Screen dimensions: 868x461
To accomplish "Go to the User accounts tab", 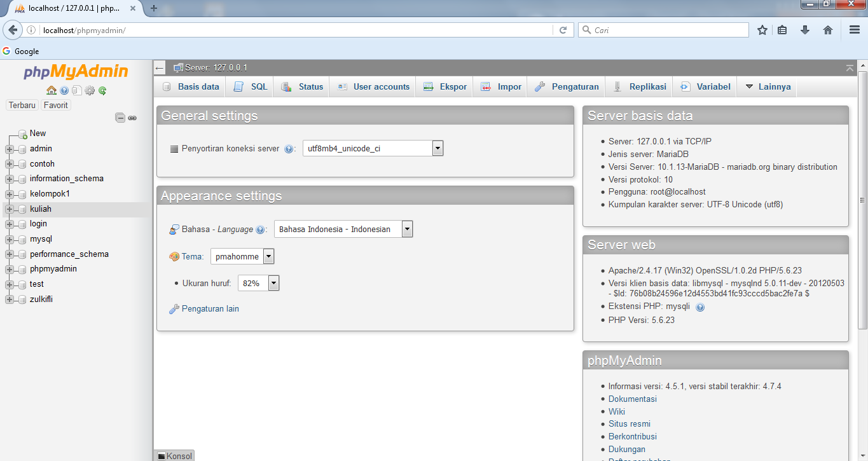I will (x=373, y=86).
